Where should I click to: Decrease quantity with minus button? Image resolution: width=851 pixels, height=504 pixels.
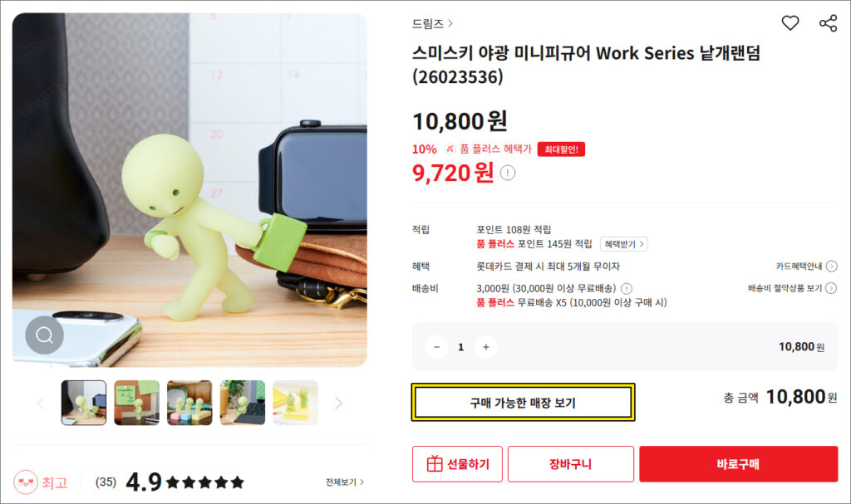[x=436, y=347]
